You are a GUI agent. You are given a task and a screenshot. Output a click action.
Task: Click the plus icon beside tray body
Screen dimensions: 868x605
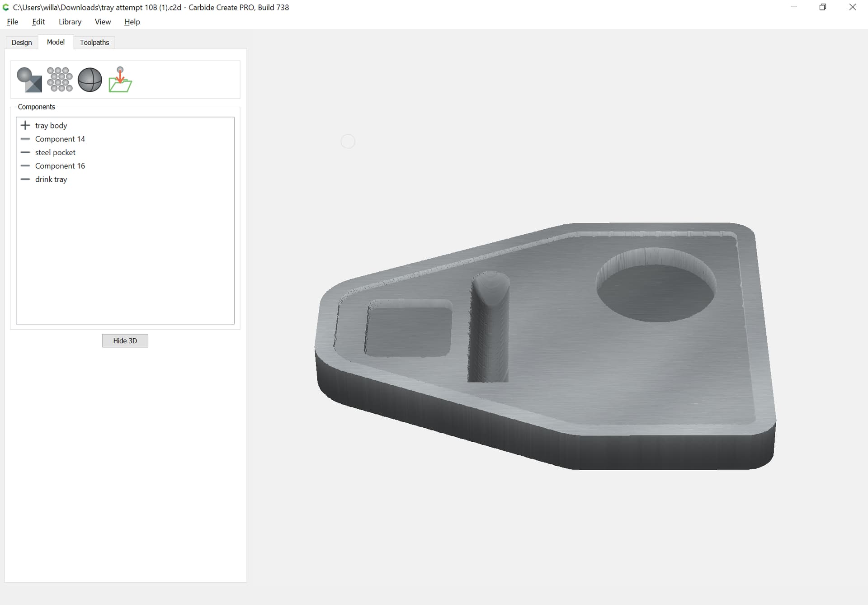click(25, 125)
